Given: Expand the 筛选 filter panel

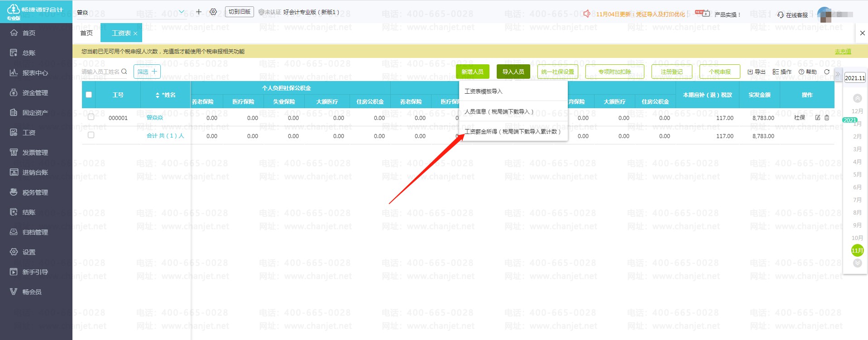Looking at the screenshot, I should tap(147, 72).
